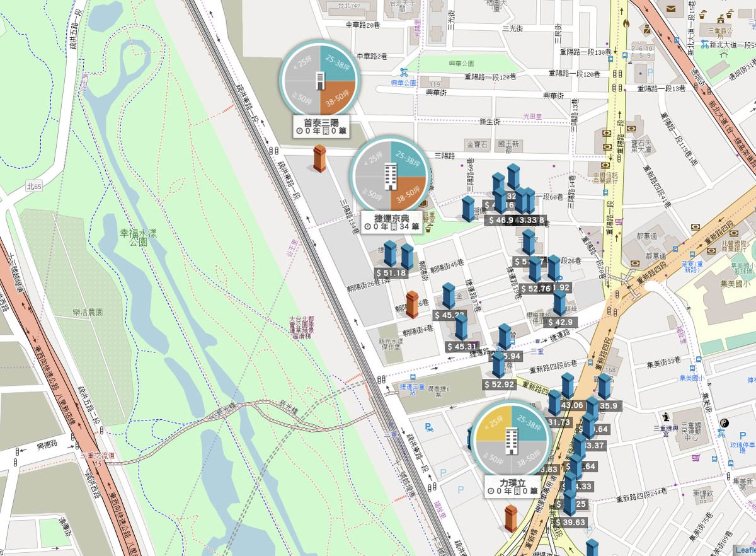
Task: Select the orange building marker below 力璞立
Action: [511, 518]
